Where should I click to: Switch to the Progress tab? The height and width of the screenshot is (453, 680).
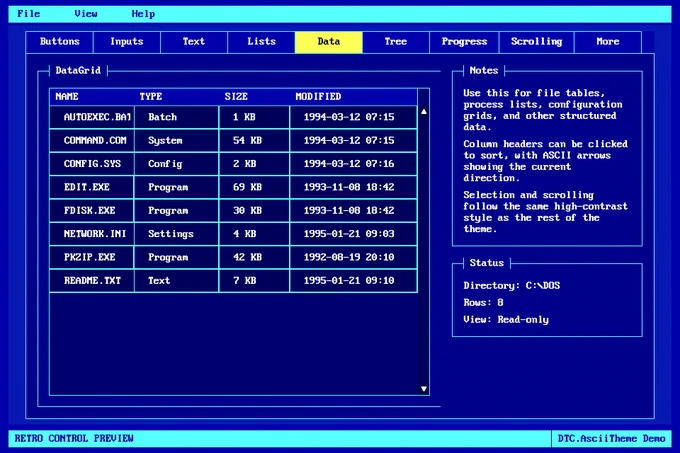[x=464, y=42]
